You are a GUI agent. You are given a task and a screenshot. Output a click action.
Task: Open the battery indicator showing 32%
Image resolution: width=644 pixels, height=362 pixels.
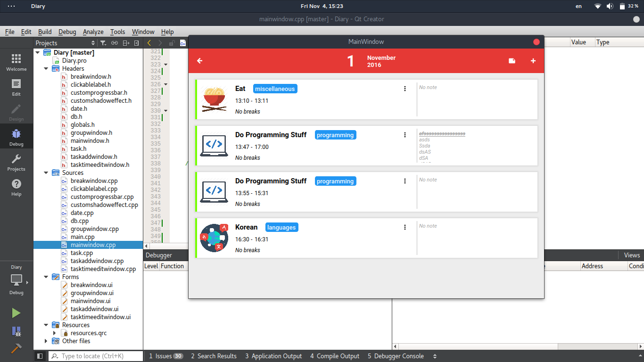point(629,6)
